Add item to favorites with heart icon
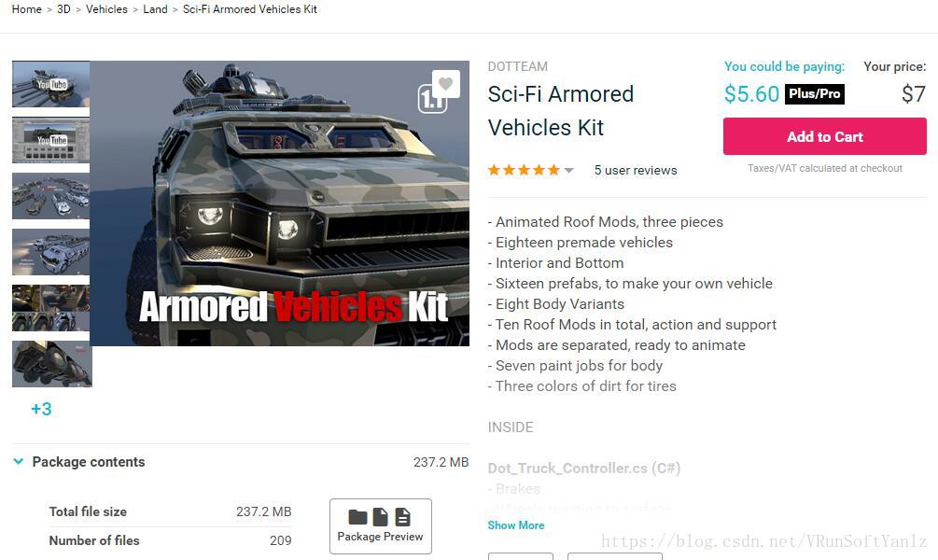 (x=446, y=84)
